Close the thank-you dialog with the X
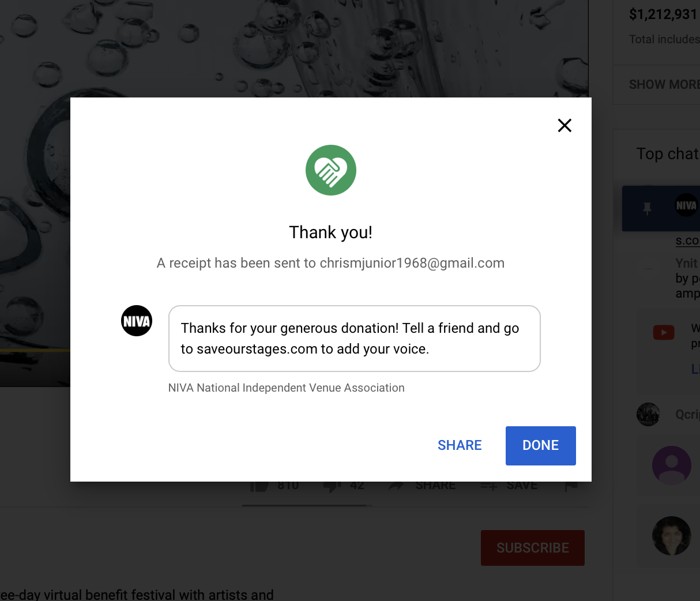Viewport: 700px width, 601px height. (x=564, y=126)
